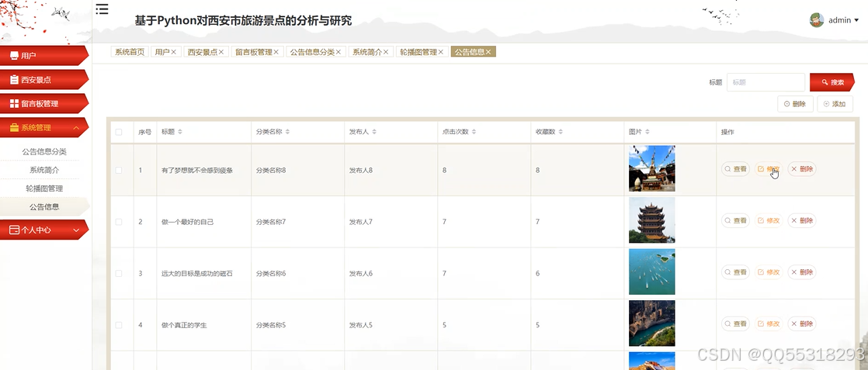
Task: Click the title 有了梦想就不会感到疲惫
Action: point(197,171)
